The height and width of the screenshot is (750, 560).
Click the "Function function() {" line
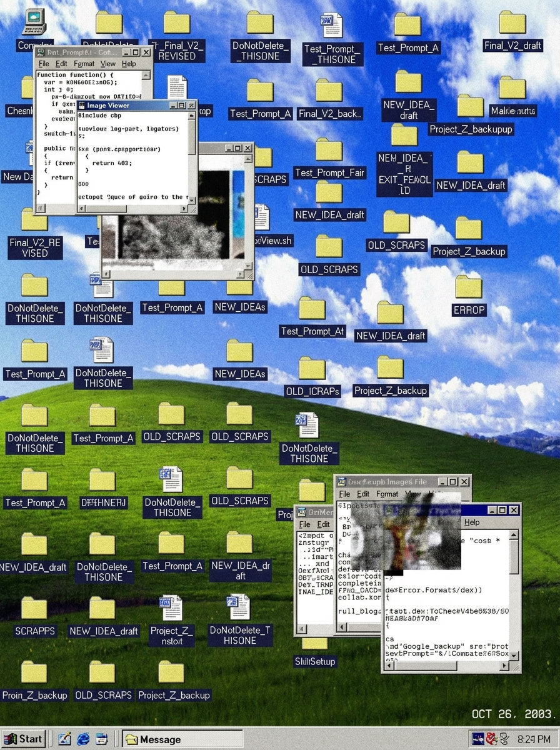click(75, 75)
